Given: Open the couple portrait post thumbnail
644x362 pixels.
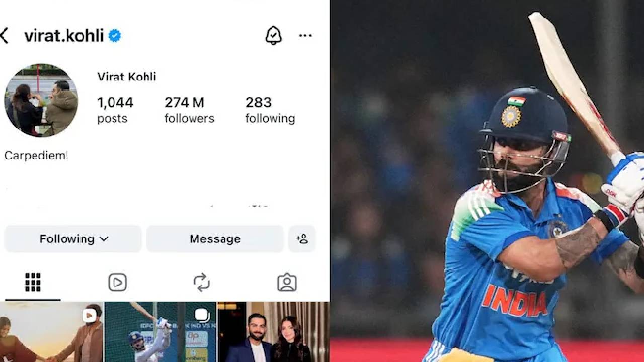Looking at the screenshot, I should (x=273, y=332).
